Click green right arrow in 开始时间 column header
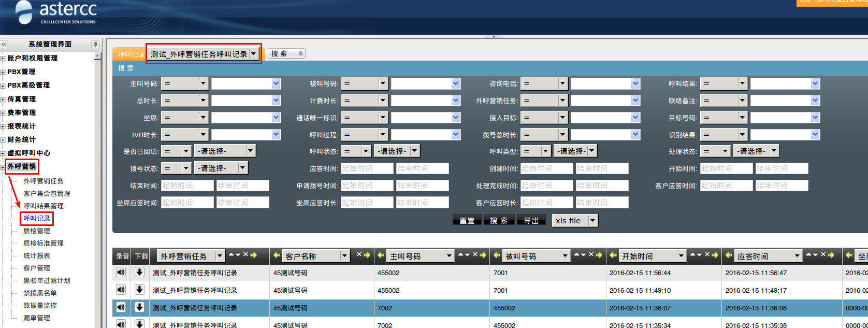This screenshot has width=868, height=328. (715, 255)
